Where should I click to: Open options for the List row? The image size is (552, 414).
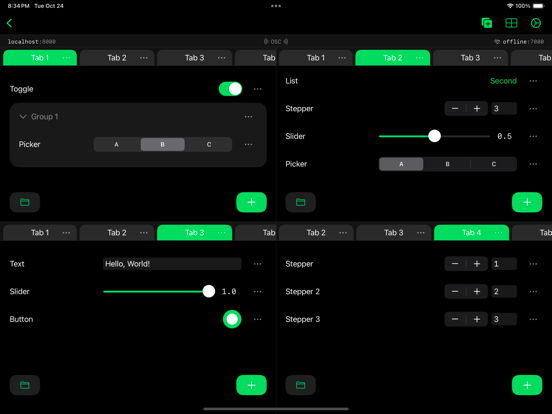pos(533,81)
